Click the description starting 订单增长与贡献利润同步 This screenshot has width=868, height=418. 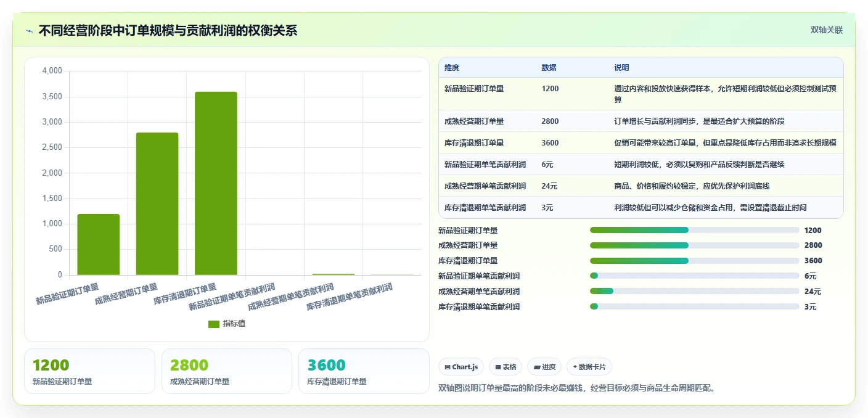click(x=699, y=121)
